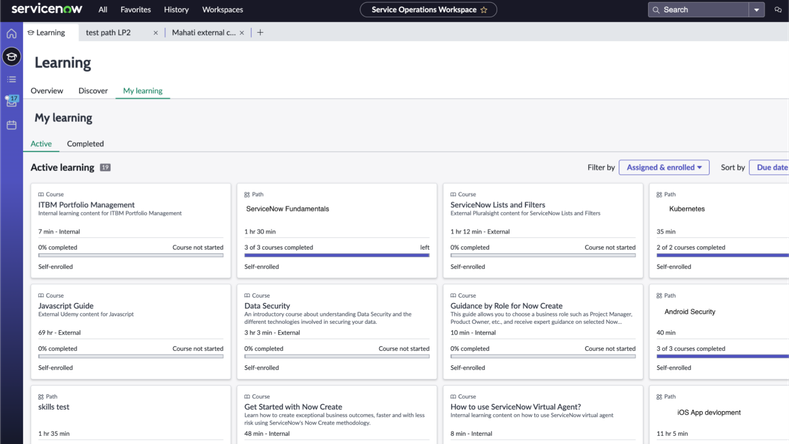This screenshot has height=444, width=789.
Task: Open the ITBM Portfolio Management course
Action: (x=87, y=205)
